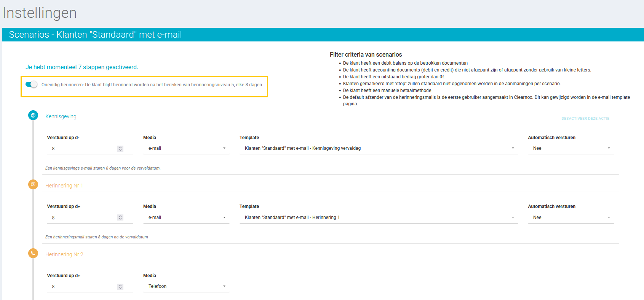Expand Kennisgeving vervaldag template dropdown

tap(379, 148)
